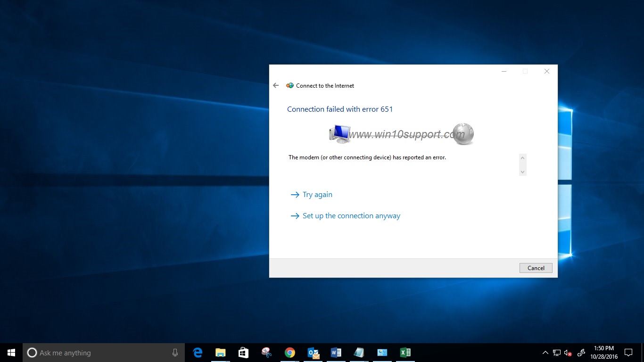Click the Connection failed with error 651 heading
This screenshot has width=644, height=362.
pos(340,109)
